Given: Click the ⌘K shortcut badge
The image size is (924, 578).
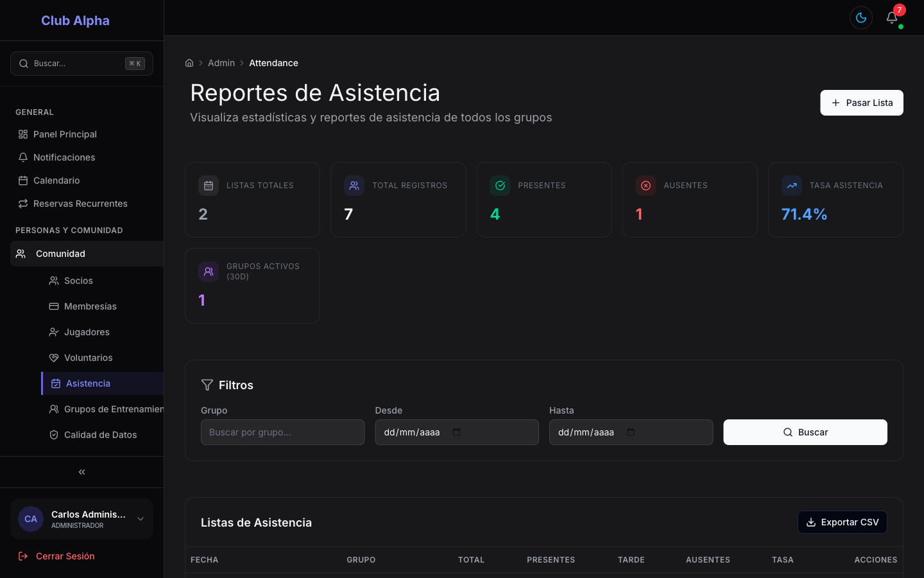Looking at the screenshot, I should (x=135, y=64).
